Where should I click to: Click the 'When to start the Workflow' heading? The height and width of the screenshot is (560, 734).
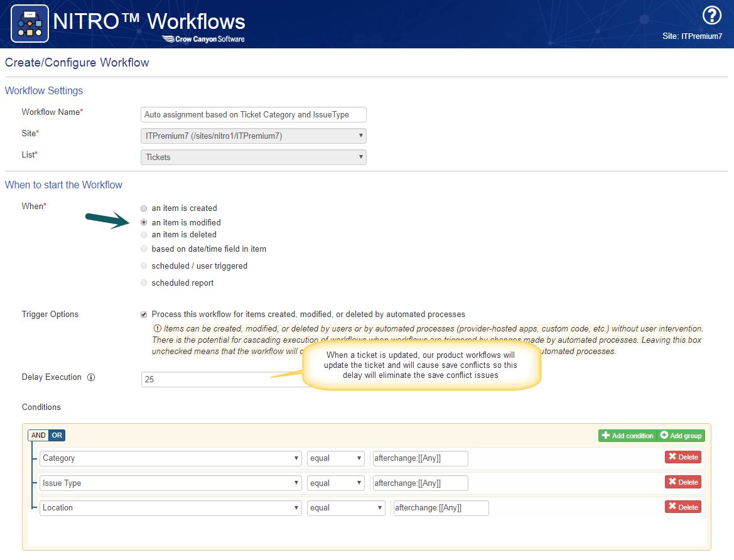click(x=63, y=185)
